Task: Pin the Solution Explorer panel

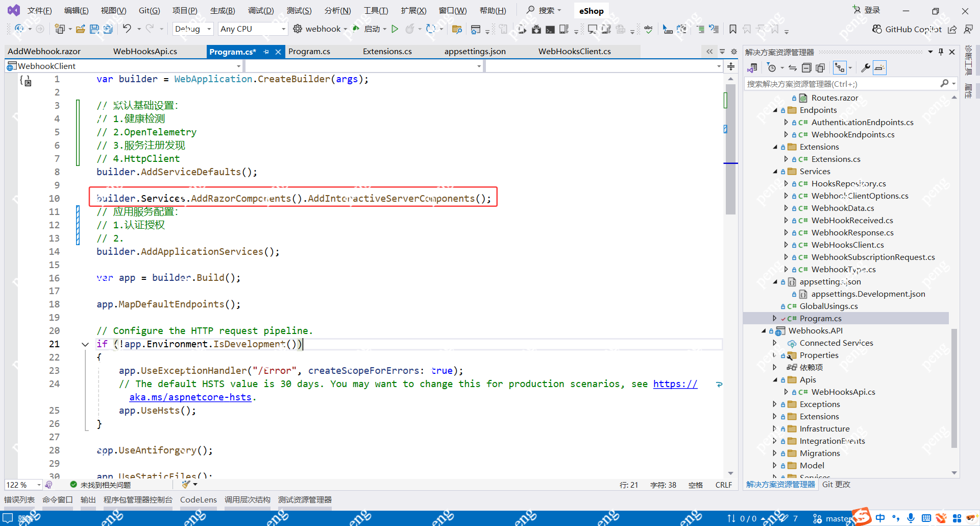Action: point(941,52)
